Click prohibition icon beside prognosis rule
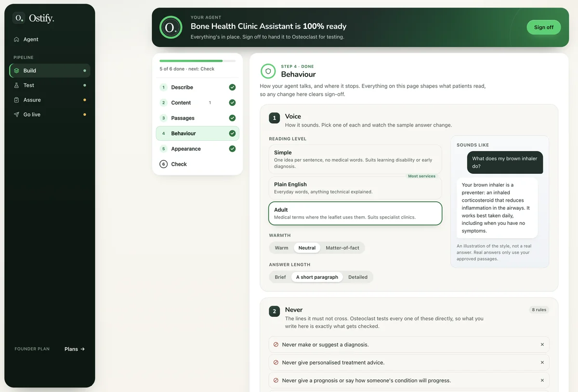The image size is (578, 392). [276, 380]
